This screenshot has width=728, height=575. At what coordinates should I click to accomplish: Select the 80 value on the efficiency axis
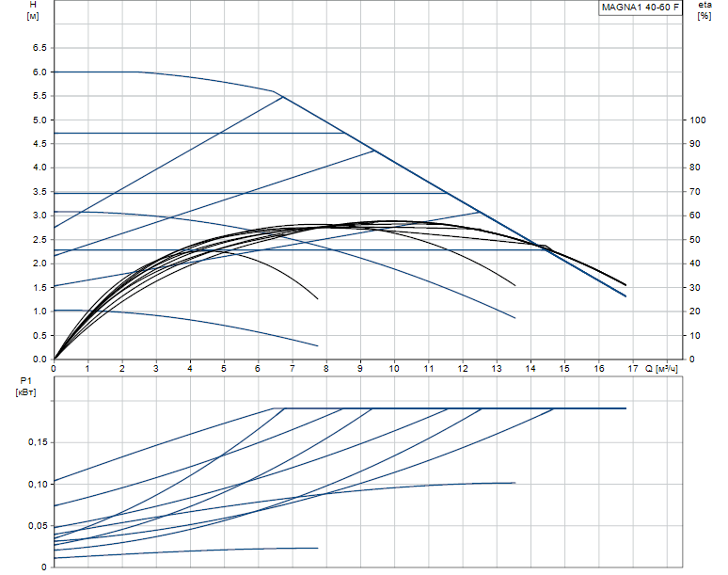pos(695,168)
